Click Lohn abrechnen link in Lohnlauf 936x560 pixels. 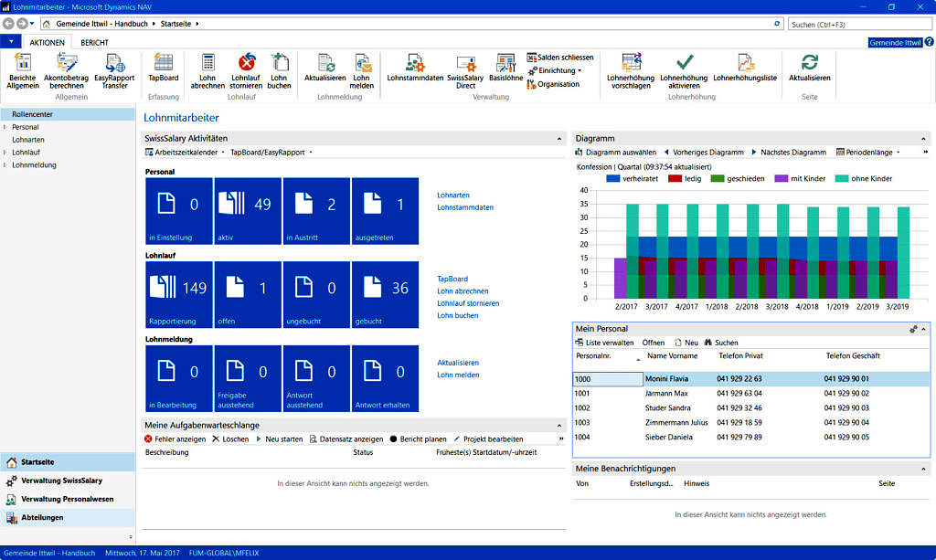463,291
